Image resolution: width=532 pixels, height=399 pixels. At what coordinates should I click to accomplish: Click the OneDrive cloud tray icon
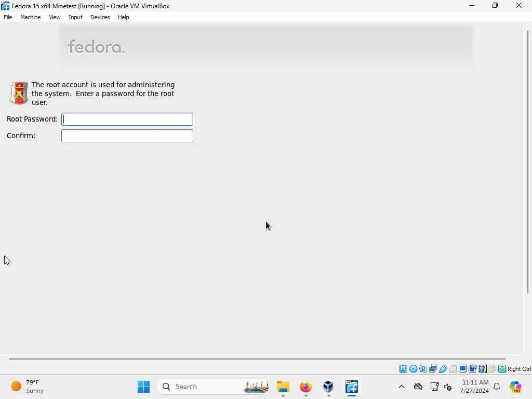(418, 387)
